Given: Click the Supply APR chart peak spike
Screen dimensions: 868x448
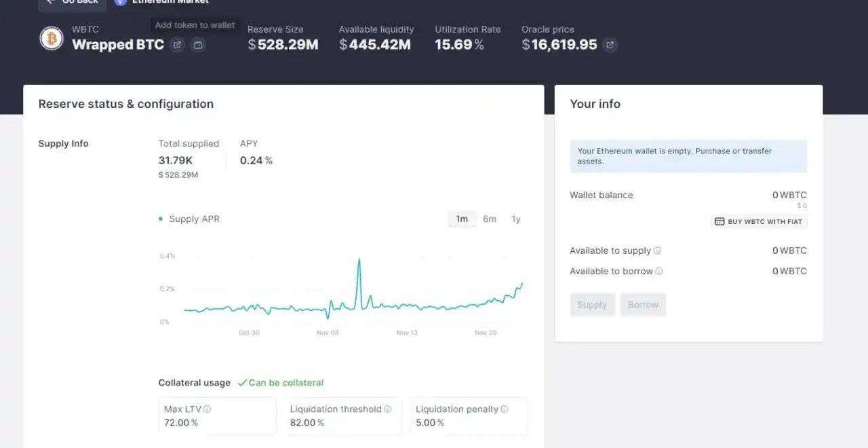Looking at the screenshot, I should pyautogui.click(x=359, y=260).
